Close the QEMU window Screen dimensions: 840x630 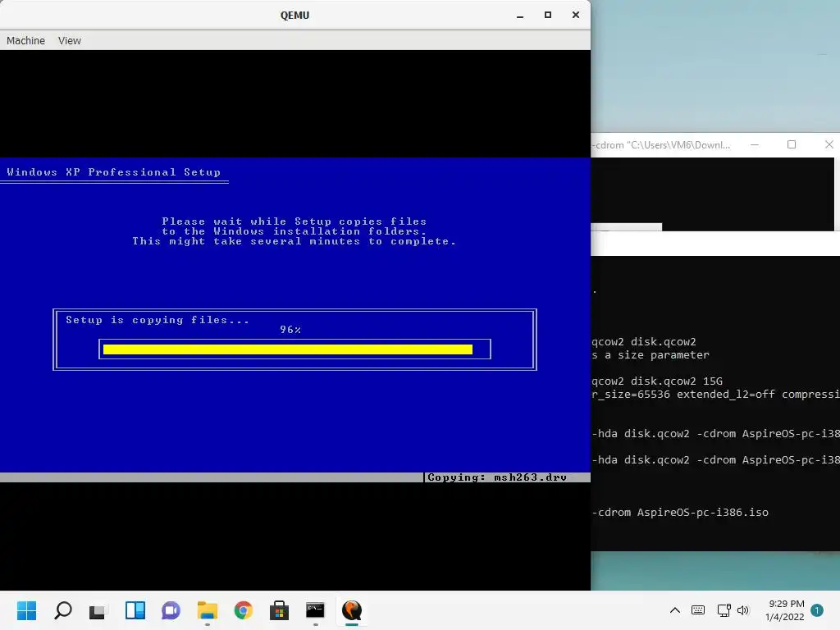575,15
